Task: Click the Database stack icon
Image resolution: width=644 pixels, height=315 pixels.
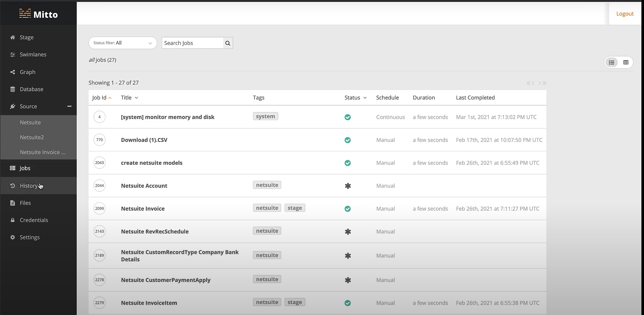Action: tap(13, 89)
